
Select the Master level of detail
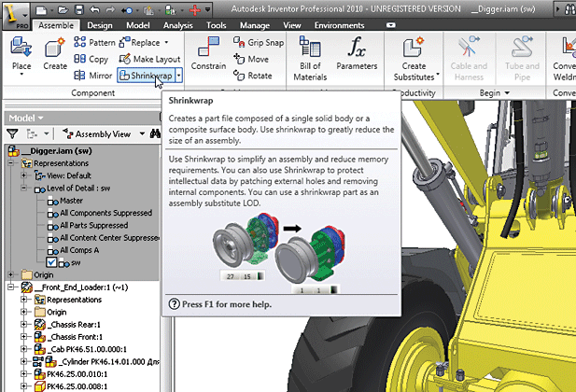point(65,201)
